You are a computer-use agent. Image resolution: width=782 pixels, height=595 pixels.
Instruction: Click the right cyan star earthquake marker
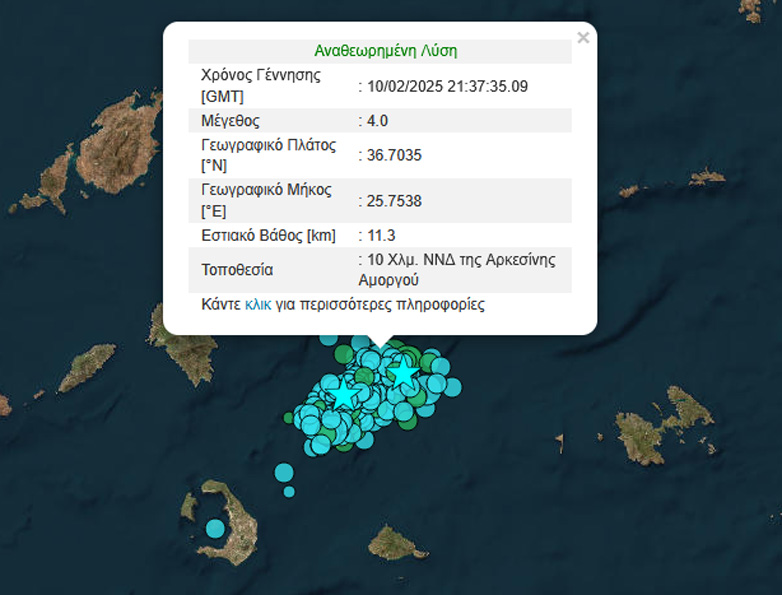403,372
